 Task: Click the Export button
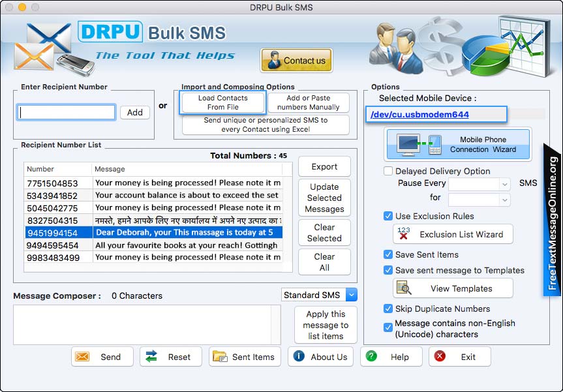[x=324, y=166]
